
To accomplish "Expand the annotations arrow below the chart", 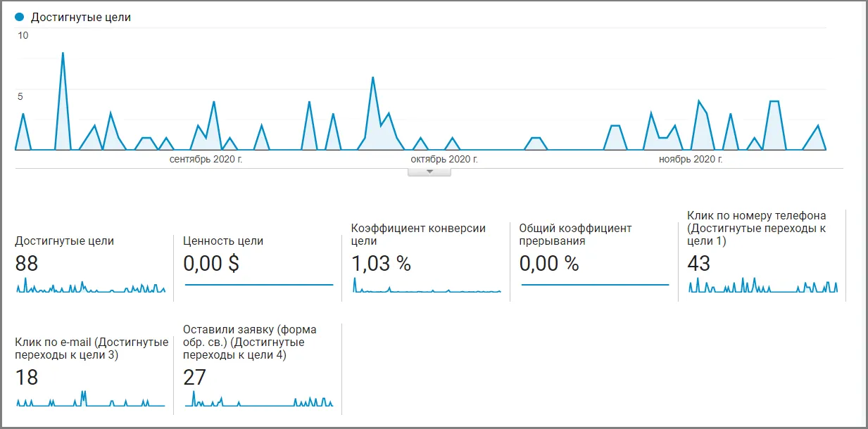I will pyautogui.click(x=429, y=172).
